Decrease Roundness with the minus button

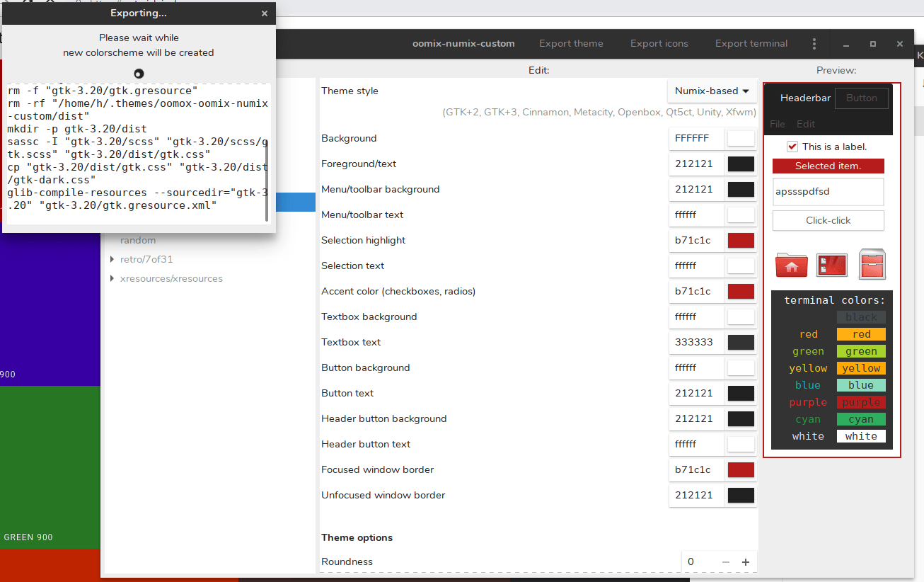point(725,562)
